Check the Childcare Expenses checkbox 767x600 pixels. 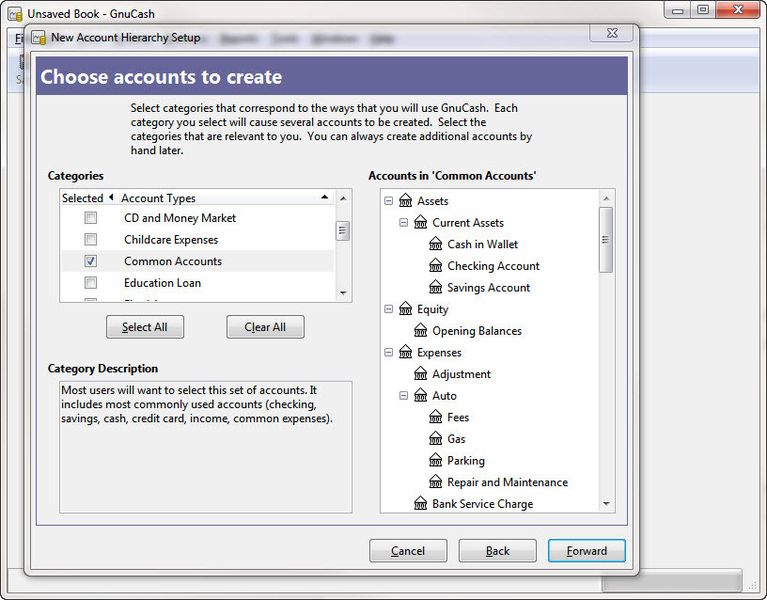point(90,239)
